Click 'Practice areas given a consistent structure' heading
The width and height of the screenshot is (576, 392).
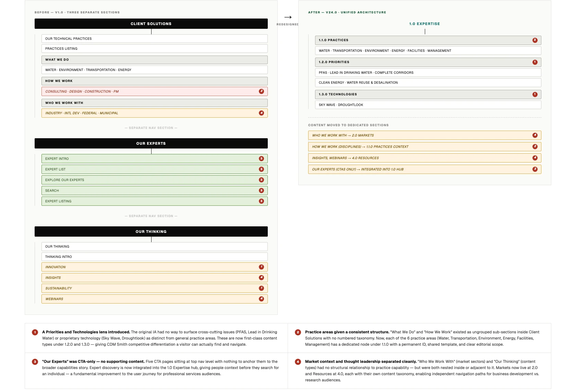point(347,332)
